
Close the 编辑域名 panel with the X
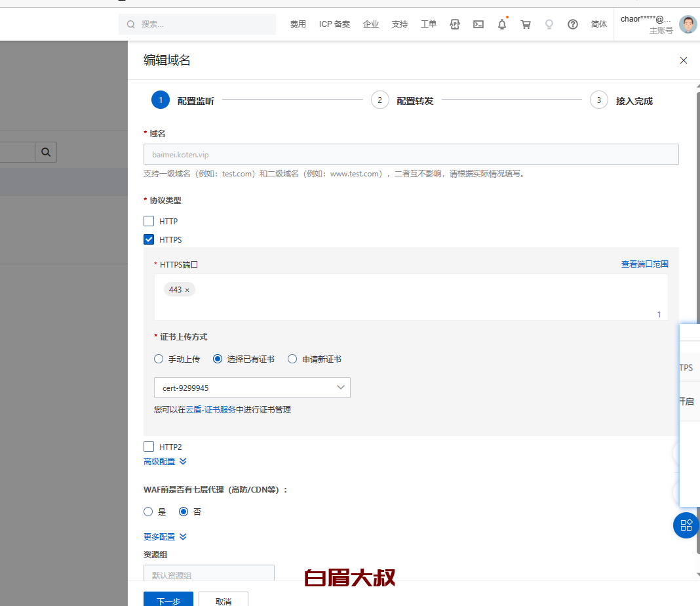[x=684, y=60]
